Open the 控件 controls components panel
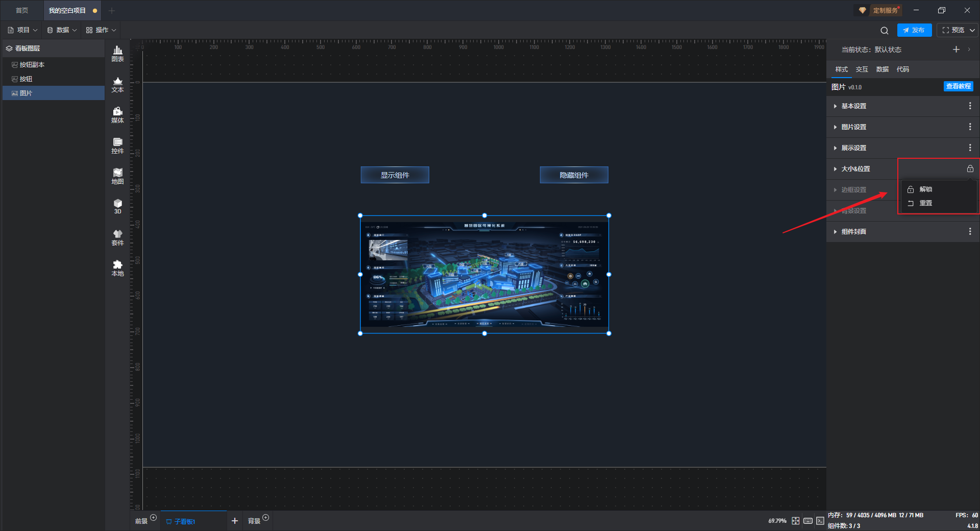 point(117,146)
